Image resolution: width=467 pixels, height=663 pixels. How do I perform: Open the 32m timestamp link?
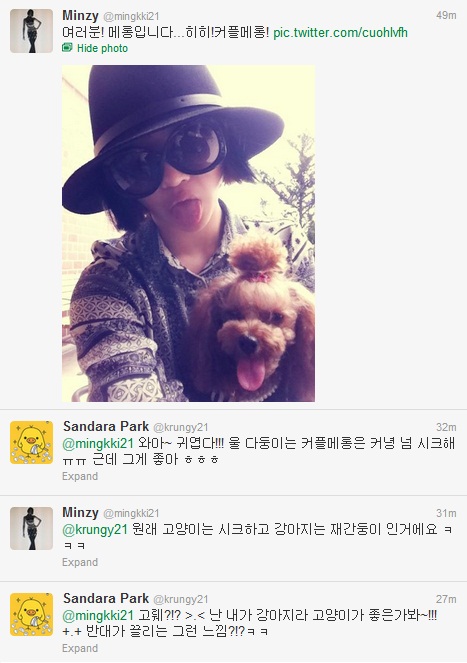click(446, 427)
